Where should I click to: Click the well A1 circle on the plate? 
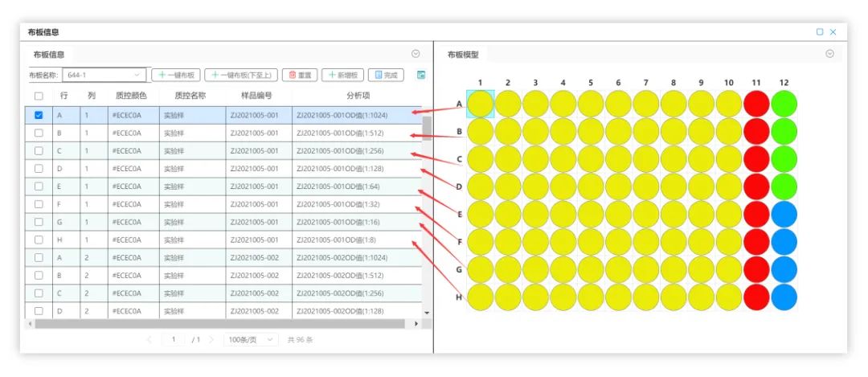click(481, 104)
